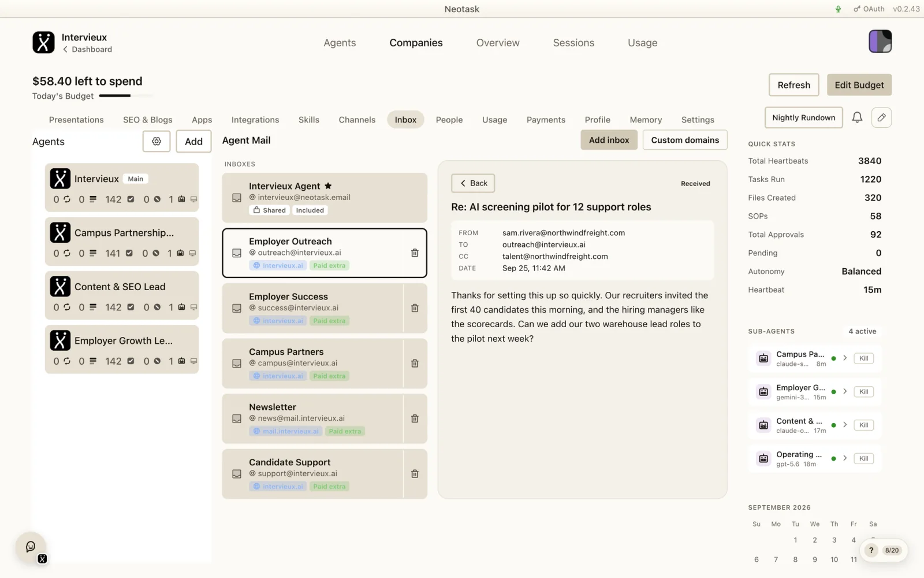The width and height of the screenshot is (924, 578).
Task: Select September 9 in the calendar
Action: pyautogui.click(x=814, y=560)
